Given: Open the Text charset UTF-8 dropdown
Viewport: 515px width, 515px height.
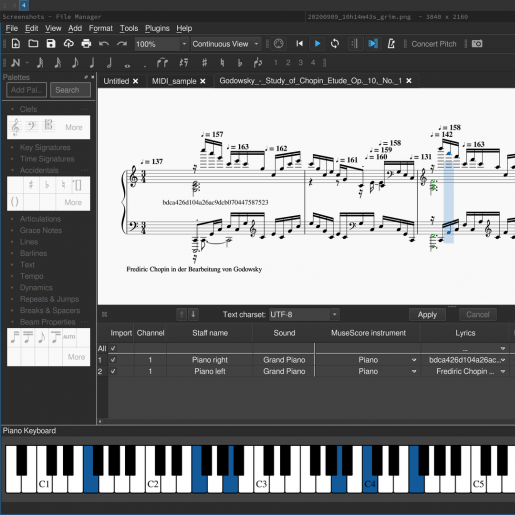Looking at the screenshot, I should coord(304,314).
